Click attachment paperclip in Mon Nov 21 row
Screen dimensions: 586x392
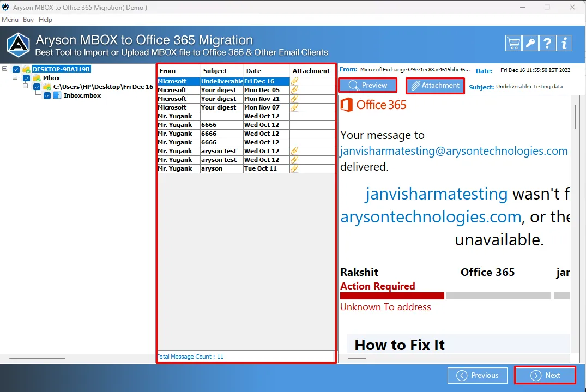point(294,99)
